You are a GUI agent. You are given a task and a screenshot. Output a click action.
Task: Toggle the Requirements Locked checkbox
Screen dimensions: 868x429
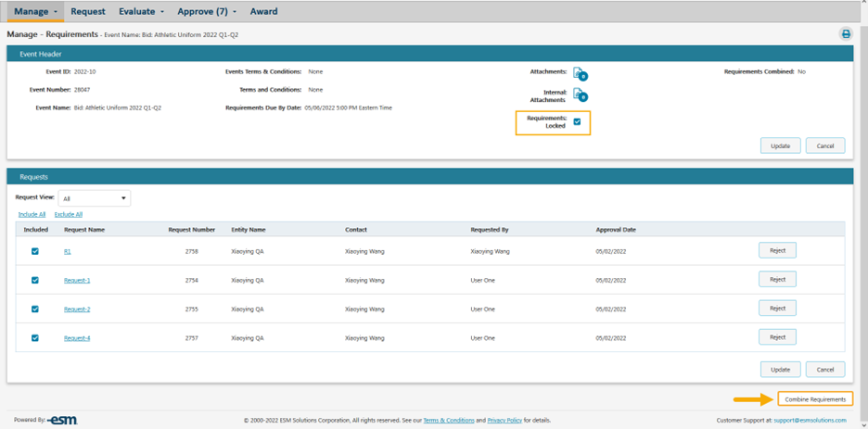point(577,121)
